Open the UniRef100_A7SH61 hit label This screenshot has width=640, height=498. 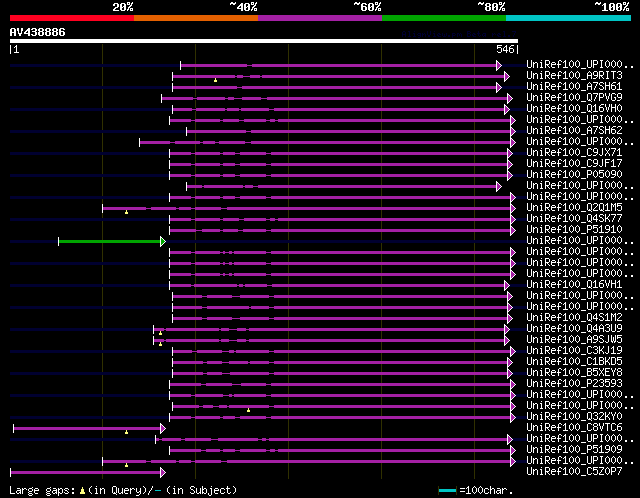pyautogui.click(x=574, y=87)
